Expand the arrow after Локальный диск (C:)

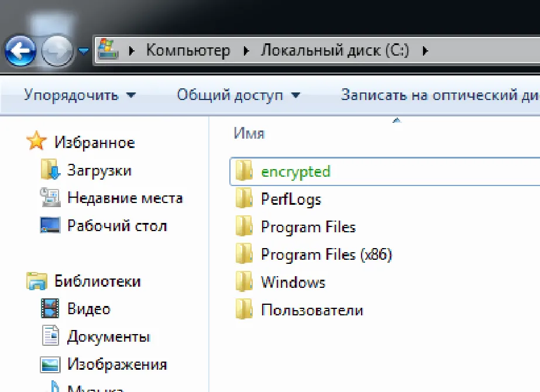[x=425, y=51]
